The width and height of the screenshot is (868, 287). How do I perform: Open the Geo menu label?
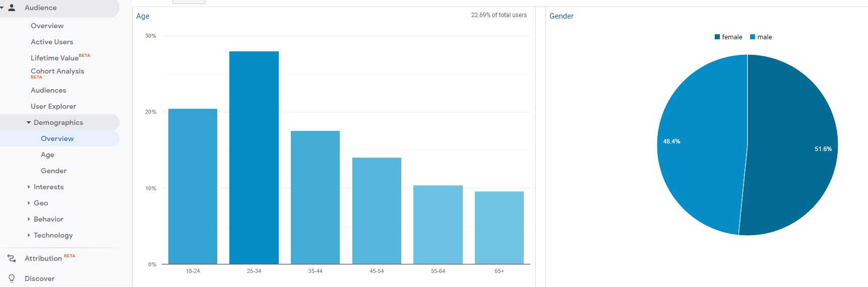pos(41,203)
